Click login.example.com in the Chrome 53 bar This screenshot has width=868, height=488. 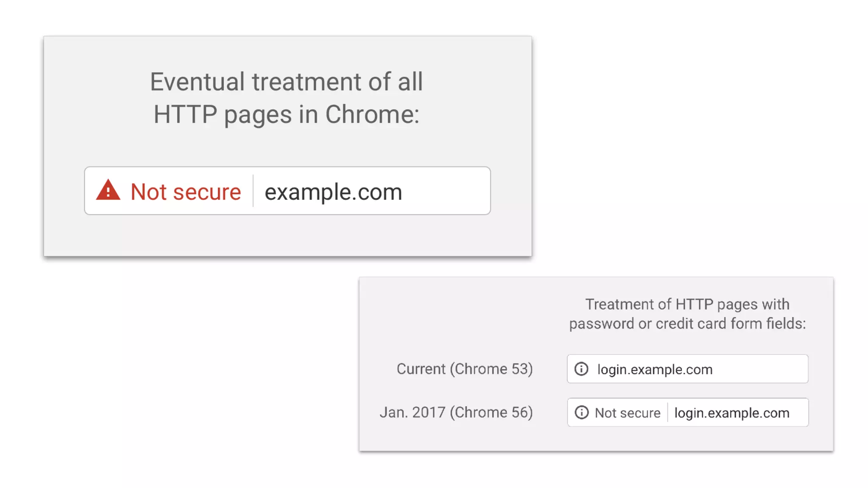655,369
